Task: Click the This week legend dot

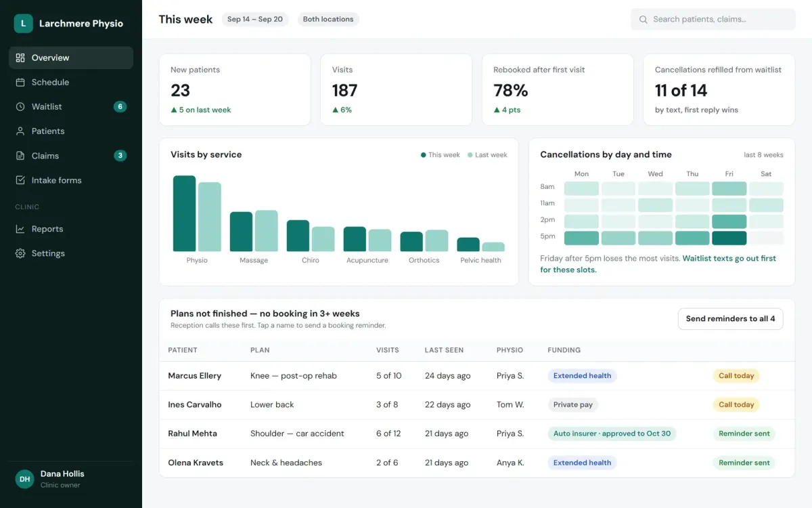Action: tap(424, 155)
